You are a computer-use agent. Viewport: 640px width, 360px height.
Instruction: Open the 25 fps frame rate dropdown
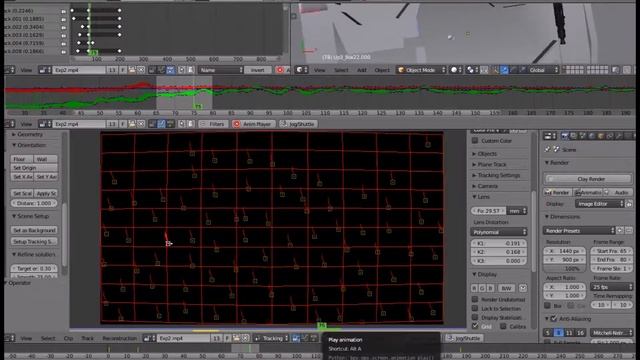[612, 287]
